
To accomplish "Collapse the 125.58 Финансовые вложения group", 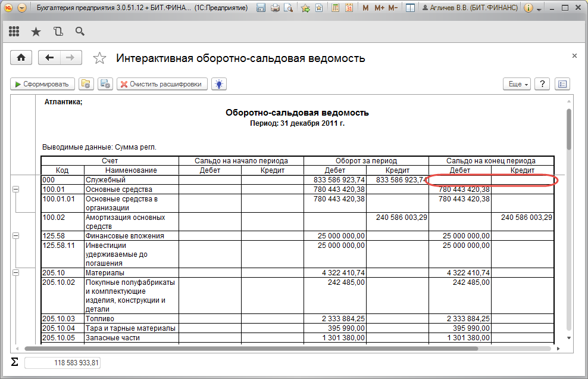I will (15, 235).
